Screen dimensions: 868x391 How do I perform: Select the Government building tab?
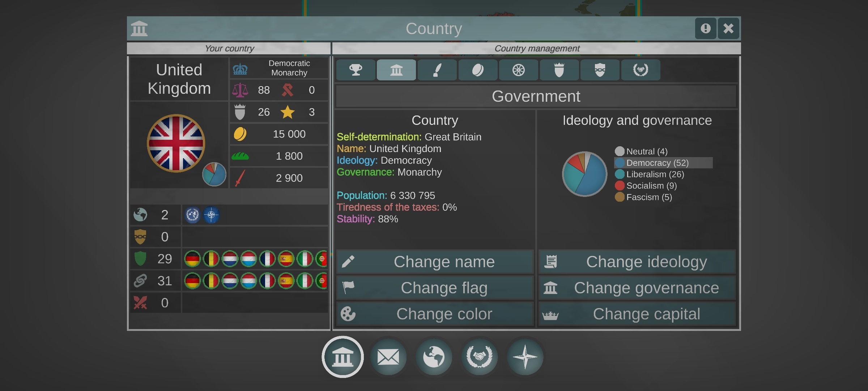click(396, 70)
